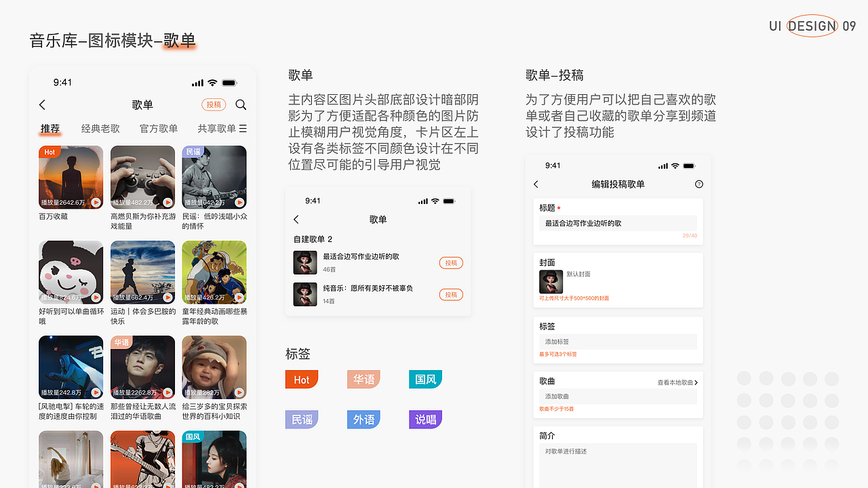Click the 最多可选3个标签 hint
Screen dimensions: 868x488
tap(558, 354)
